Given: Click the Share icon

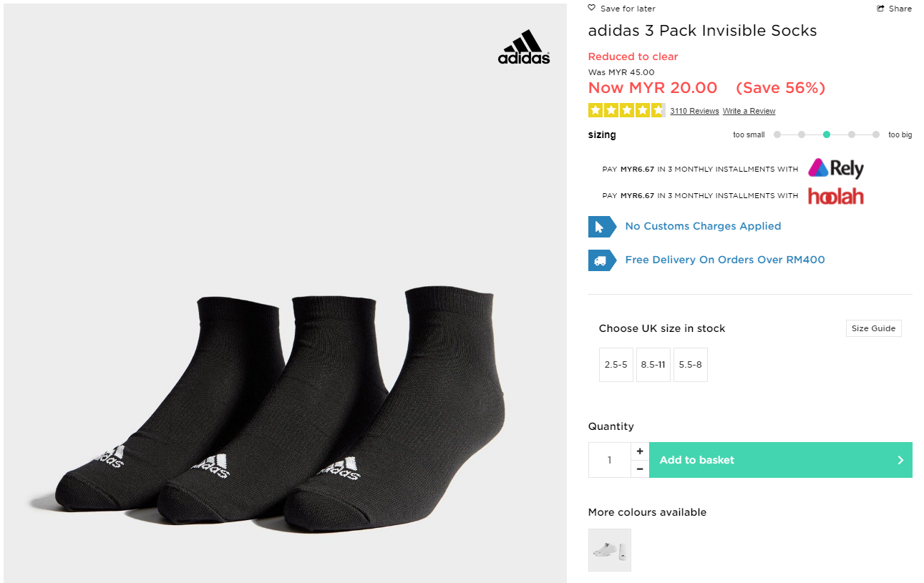Looking at the screenshot, I should (x=880, y=9).
